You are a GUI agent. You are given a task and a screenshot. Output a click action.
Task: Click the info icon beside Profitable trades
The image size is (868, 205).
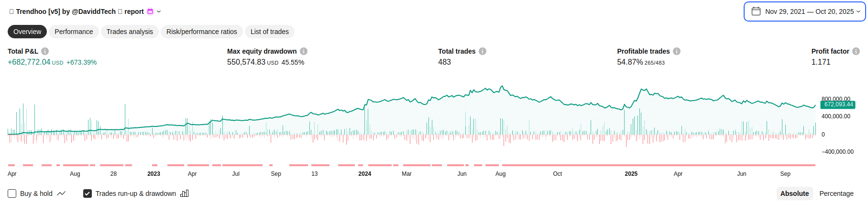coord(677,51)
